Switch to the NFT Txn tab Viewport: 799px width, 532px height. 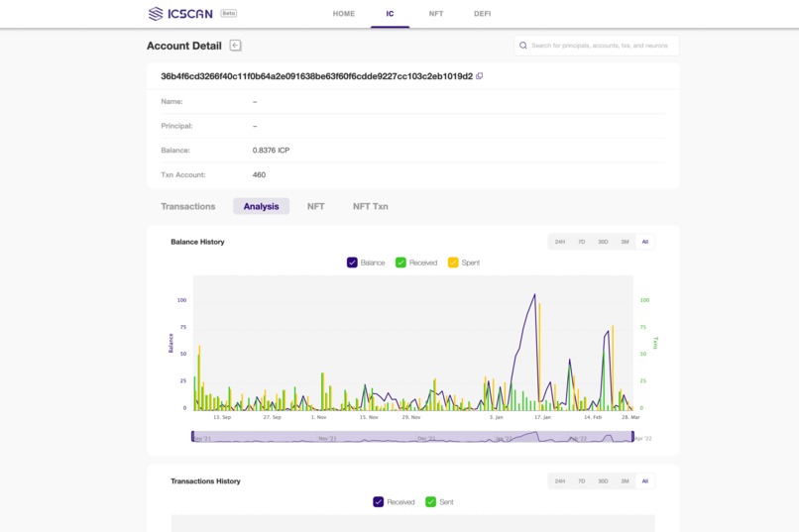click(x=371, y=206)
